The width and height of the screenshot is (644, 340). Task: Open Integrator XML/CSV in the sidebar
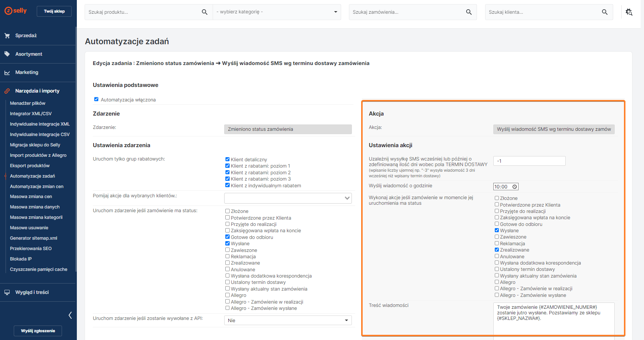click(x=31, y=114)
